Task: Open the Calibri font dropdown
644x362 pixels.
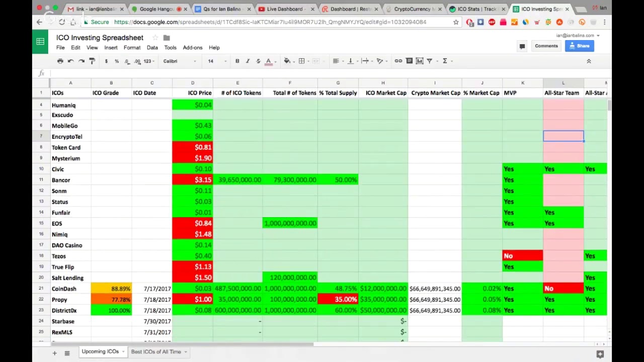Action: [179, 61]
